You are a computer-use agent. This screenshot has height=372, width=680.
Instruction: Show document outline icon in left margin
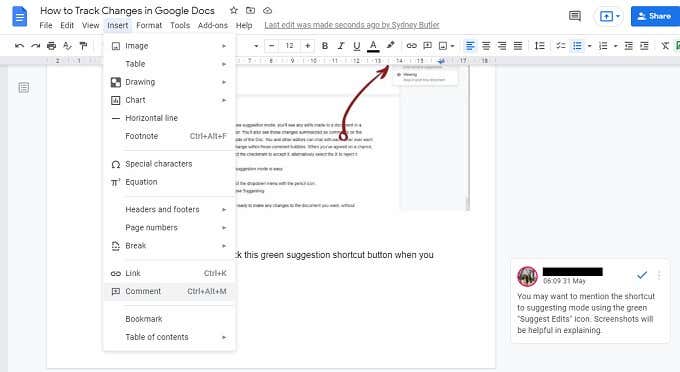24,88
